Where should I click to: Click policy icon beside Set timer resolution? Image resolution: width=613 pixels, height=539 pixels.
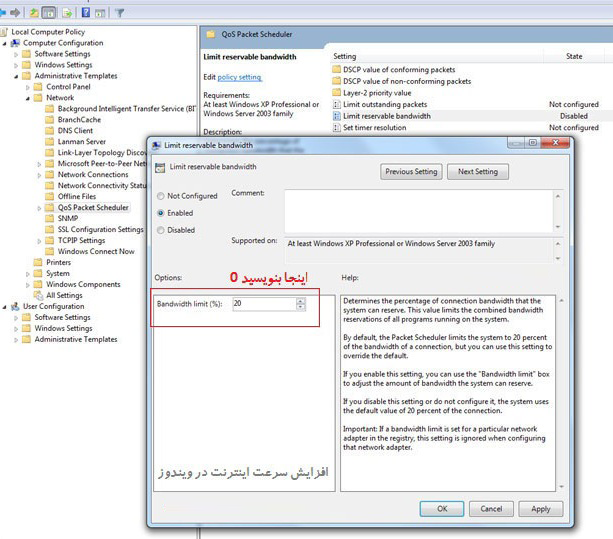(336, 127)
